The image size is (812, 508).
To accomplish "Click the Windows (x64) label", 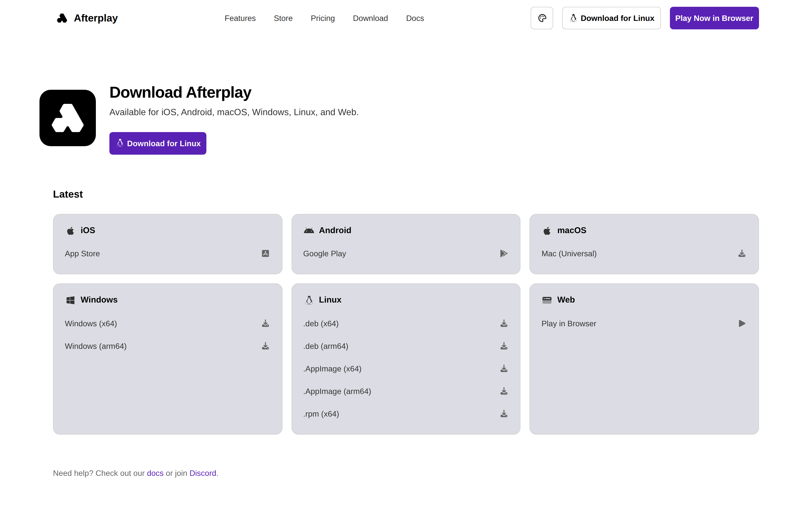I will click(91, 323).
